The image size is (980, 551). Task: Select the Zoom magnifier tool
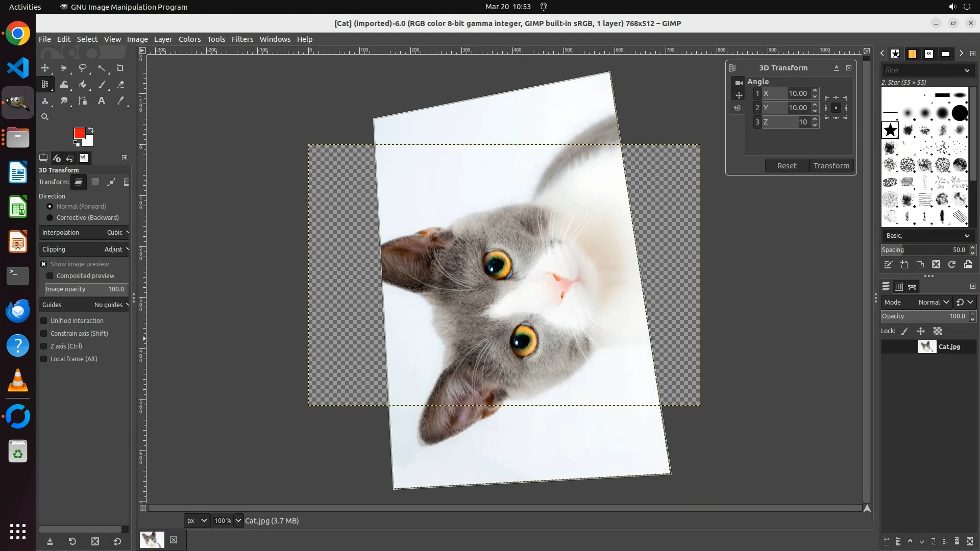coord(45,117)
